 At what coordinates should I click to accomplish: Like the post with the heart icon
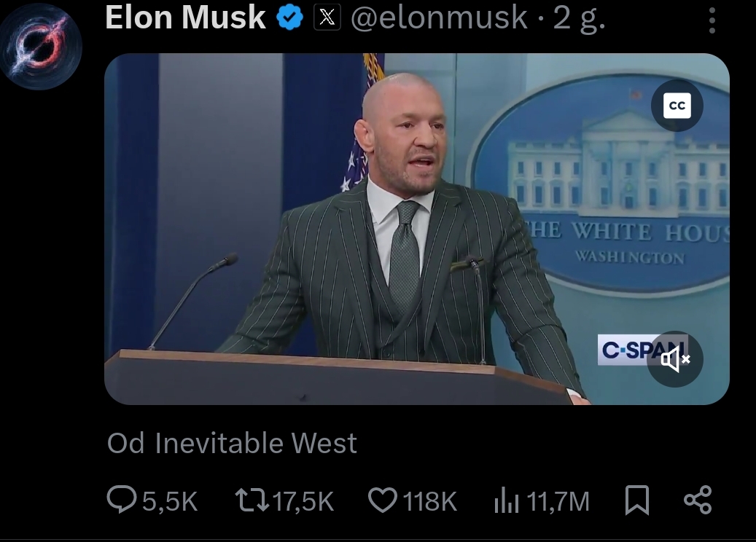click(x=383, y=500)
